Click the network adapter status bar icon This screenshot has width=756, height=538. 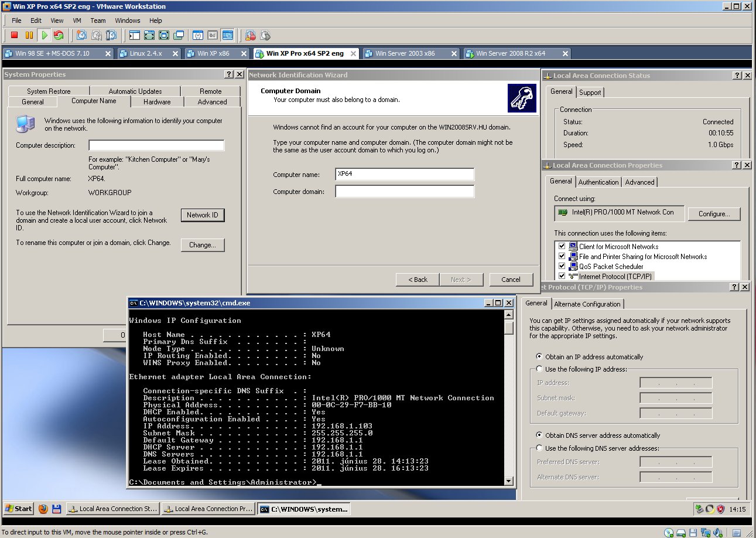[x=705, y=533]
